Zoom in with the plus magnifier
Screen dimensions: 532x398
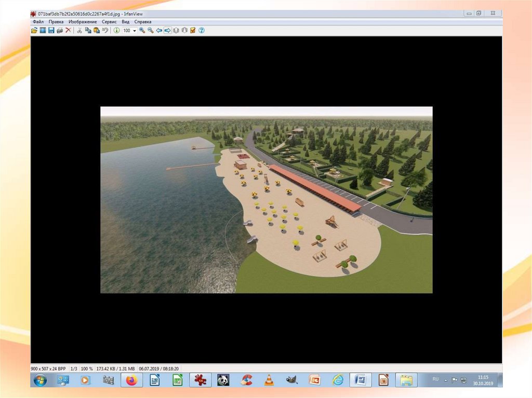[142, 31]
